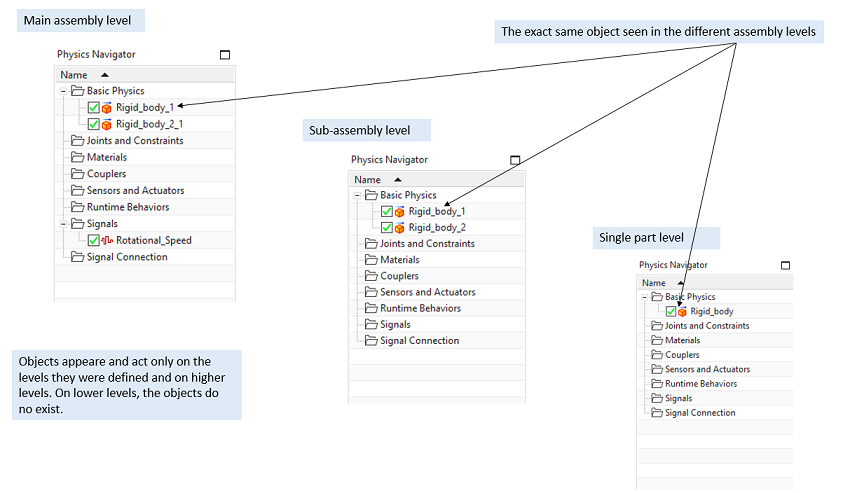
Task: Select Joints and Constraints in main assembly navigator
Action: pos(134,141)
